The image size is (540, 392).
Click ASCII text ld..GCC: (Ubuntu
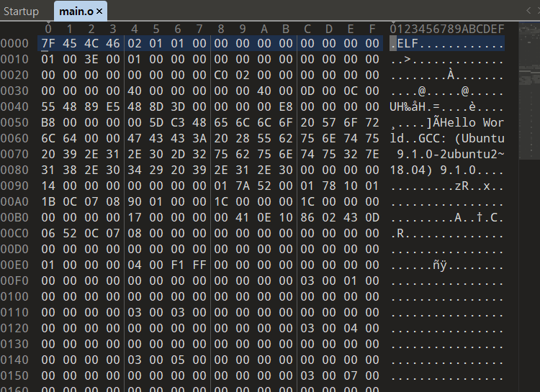447,138
